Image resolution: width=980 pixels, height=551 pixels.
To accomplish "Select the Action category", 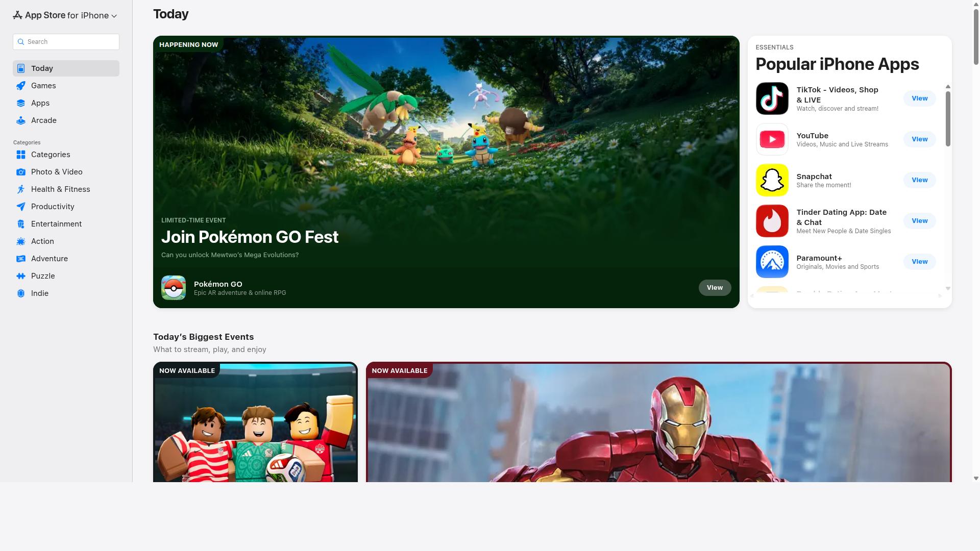I will click(66, 241).
